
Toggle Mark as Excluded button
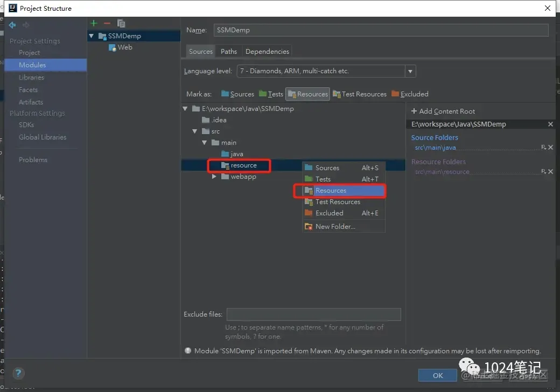410,94
